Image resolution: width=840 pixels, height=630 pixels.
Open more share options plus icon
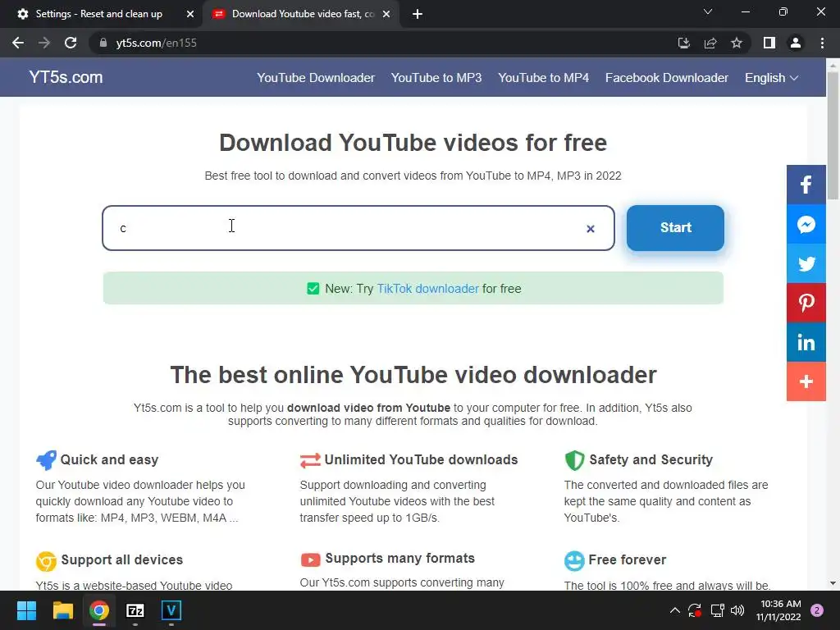[x=806, y=381]
